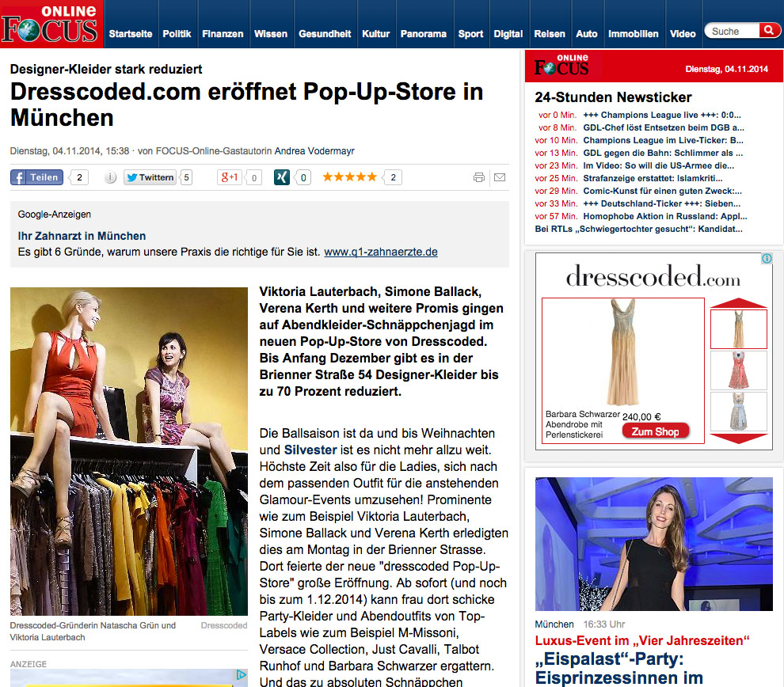Click the 'Zum Shop' button

[656, 431]
